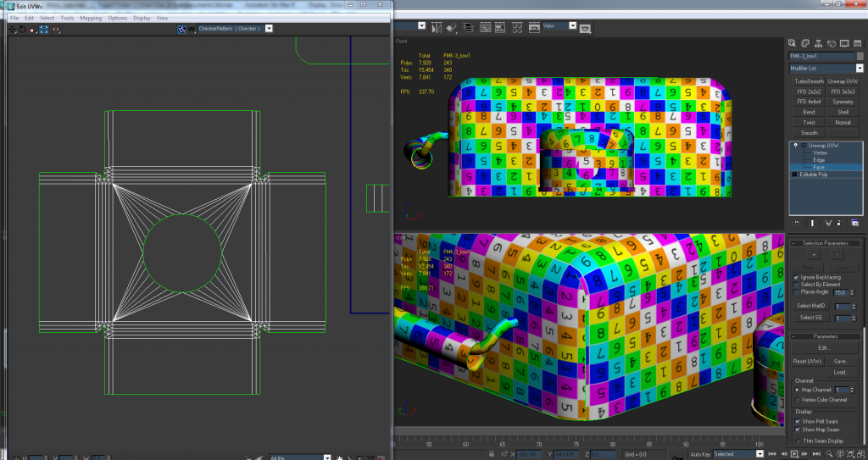The width and height of the screenshot is (868, 460).
Task: Open the Hierarchy panel tab icon
Action: click(821, 42)
